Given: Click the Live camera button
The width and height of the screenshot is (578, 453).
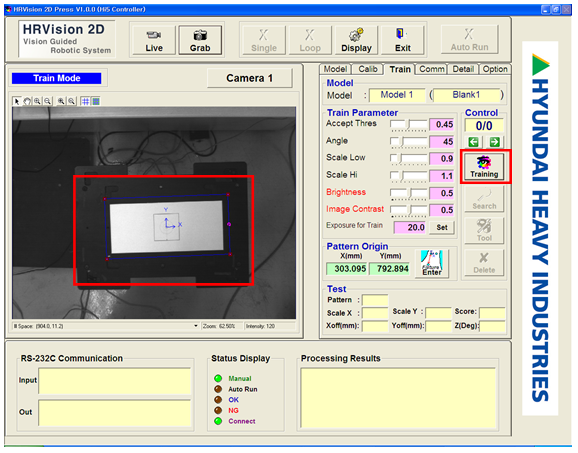Looking at the screenshot, I should [x=154, y=40].
